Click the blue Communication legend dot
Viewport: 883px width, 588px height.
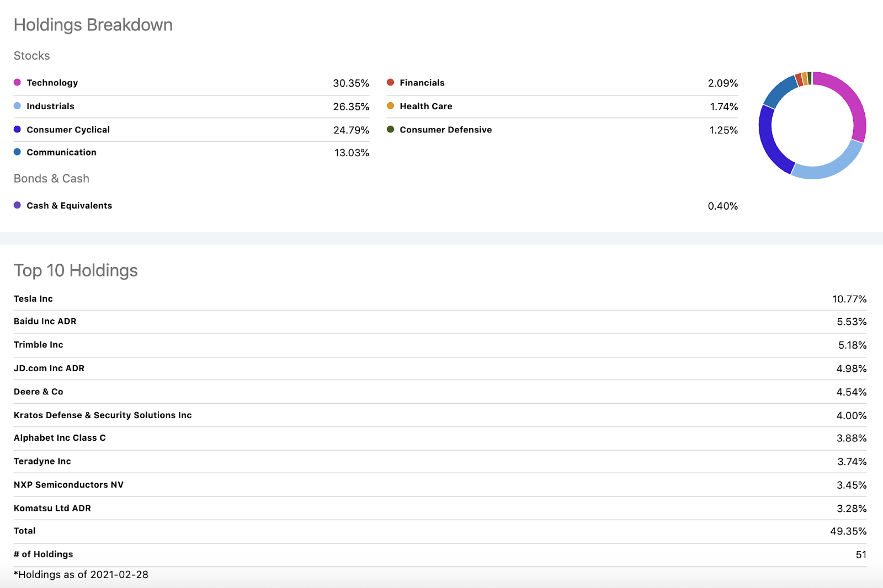click(18, 152)
